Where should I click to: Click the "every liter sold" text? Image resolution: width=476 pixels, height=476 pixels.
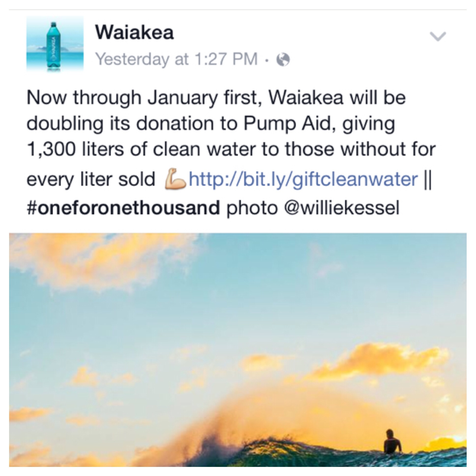pos(91,179)
